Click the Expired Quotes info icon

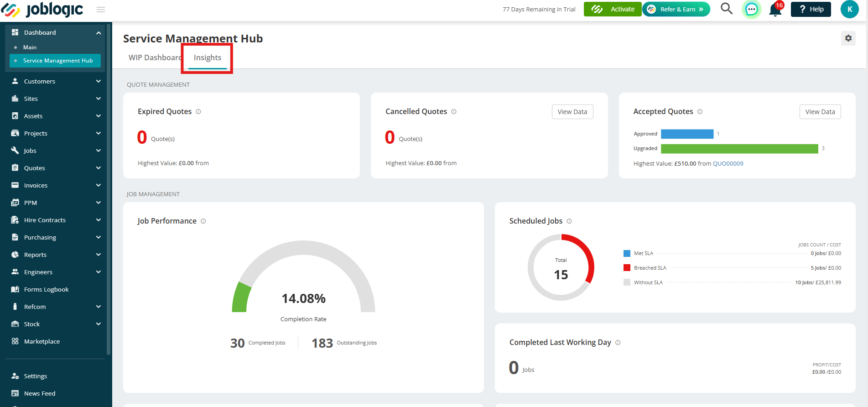click(198, 112)
